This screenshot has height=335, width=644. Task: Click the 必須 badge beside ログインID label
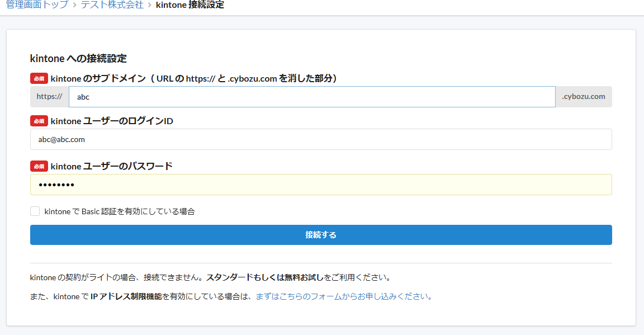[39, 121]
